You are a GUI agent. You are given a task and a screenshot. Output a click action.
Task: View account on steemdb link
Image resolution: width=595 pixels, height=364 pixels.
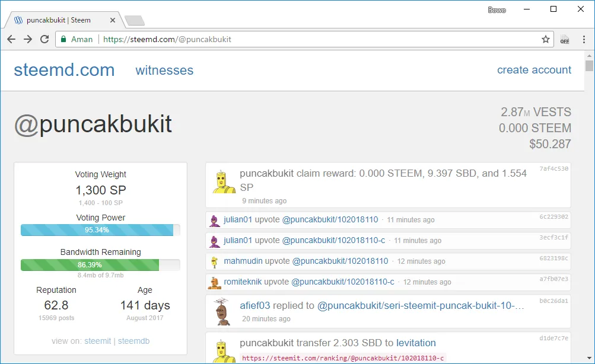coord(133,341)
